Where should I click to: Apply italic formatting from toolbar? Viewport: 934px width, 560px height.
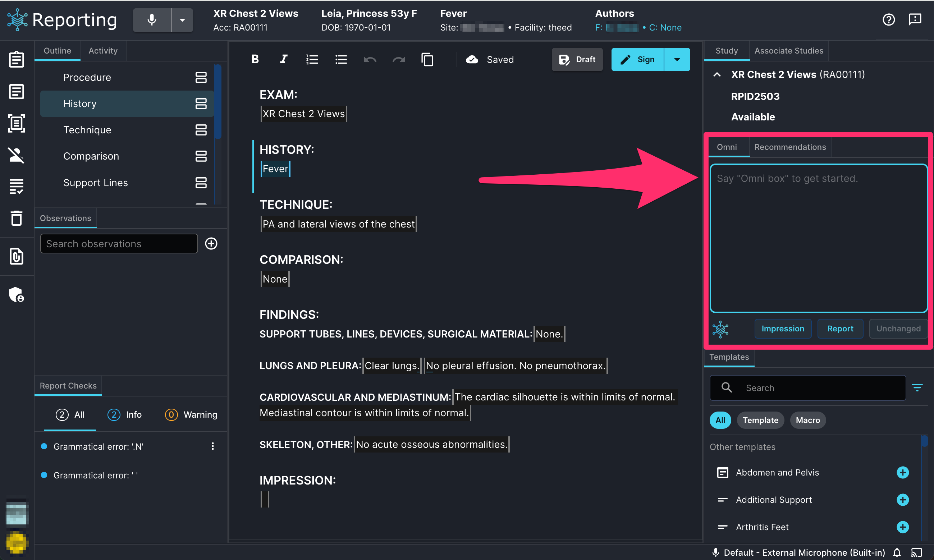click(x=283, y=59)
